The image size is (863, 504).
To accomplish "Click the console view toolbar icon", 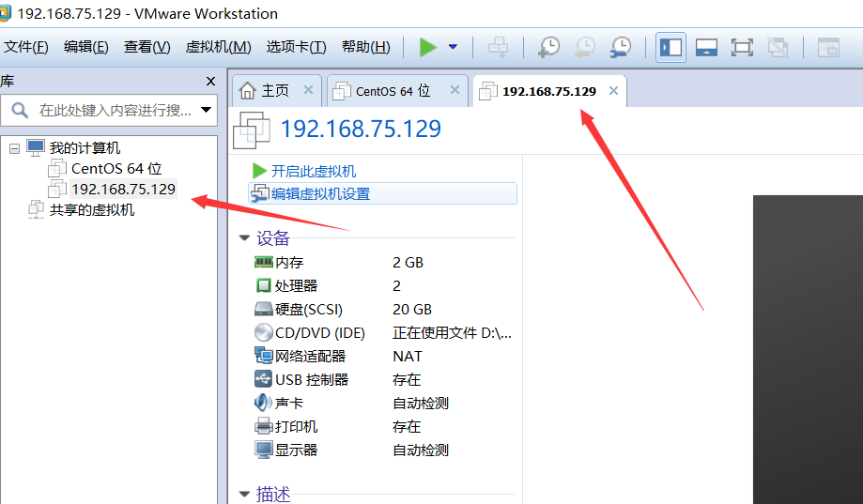I will click(828, 47).
